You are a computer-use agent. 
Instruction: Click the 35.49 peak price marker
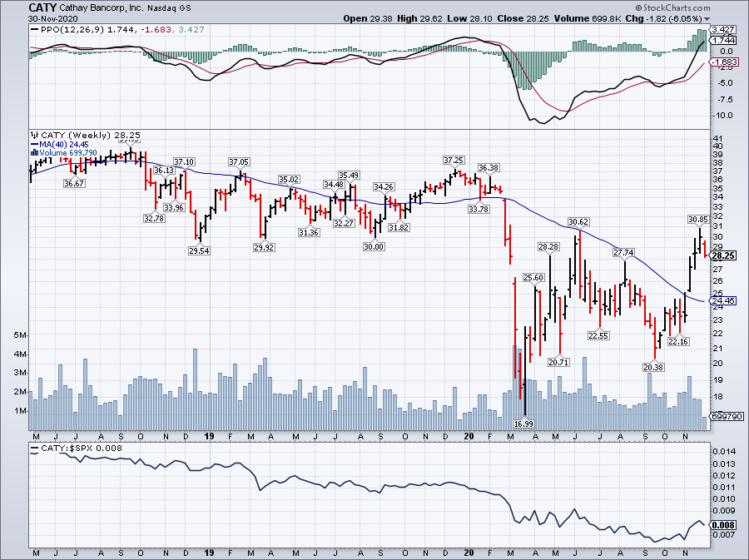[x=349, y=176]
